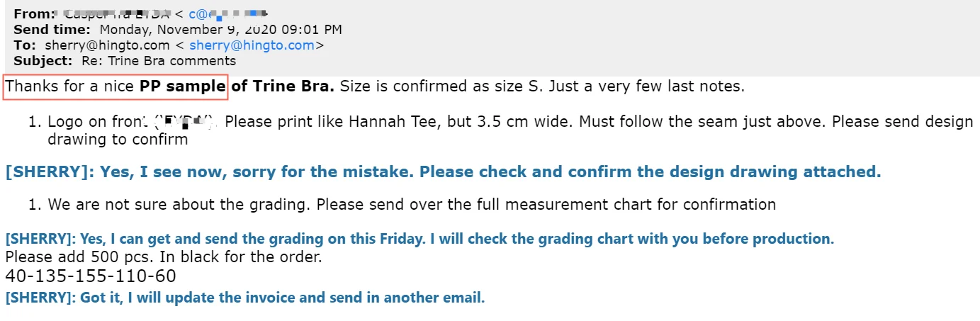Click the "Please add 500 pcs." line
The width and height of the screenshot is (980, 321).
(164, 257)
